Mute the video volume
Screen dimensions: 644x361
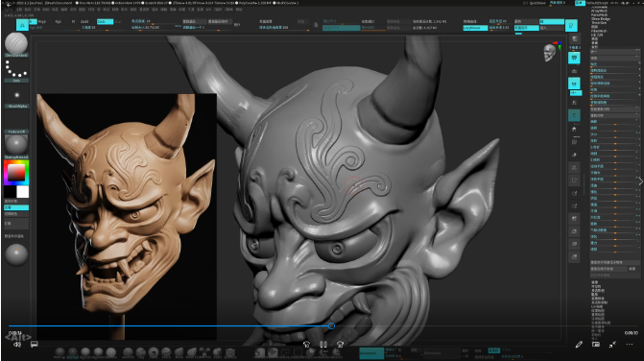(17, 344)
